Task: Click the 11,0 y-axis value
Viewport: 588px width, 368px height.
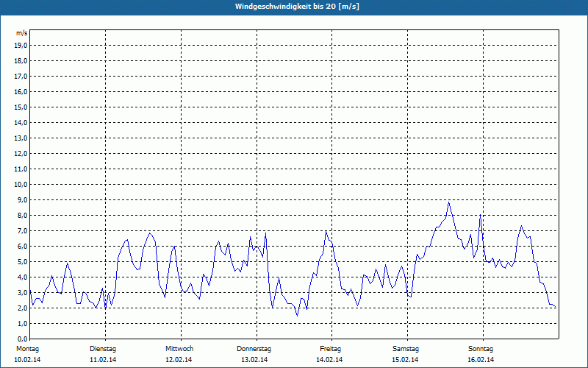Action: pos(21,169)
